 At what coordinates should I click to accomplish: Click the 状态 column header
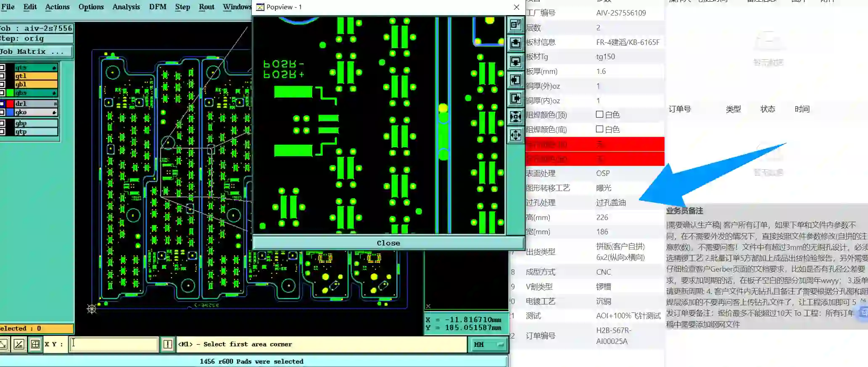coord(768,109)
